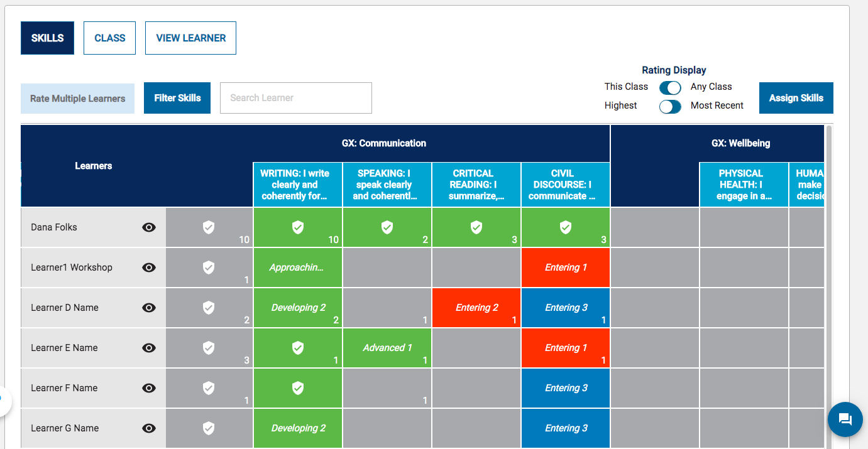
Task: Click Rate Multiple Learners
Action: 77,98
